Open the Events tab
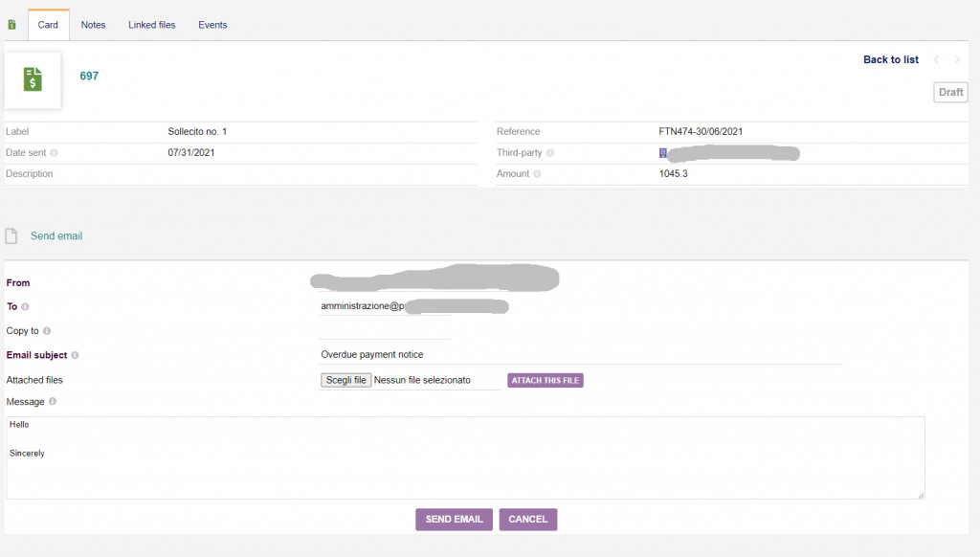 point(212,25)
